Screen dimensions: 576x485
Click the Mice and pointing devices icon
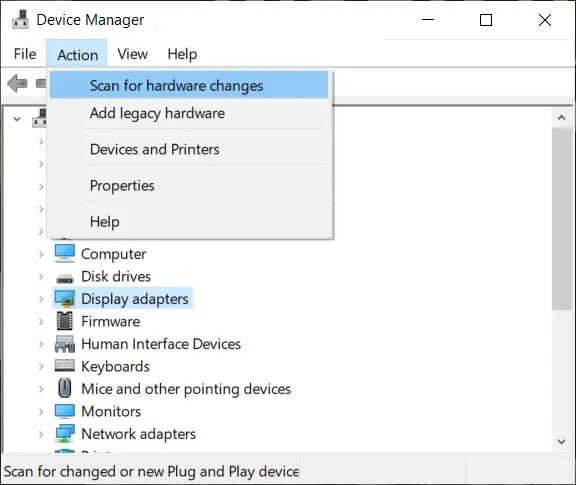coord(65,388)
